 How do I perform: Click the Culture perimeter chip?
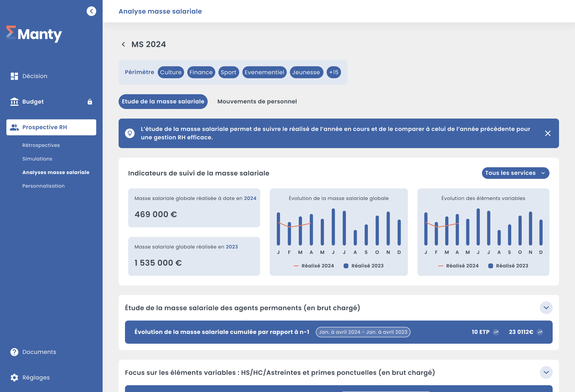[171, 72]
